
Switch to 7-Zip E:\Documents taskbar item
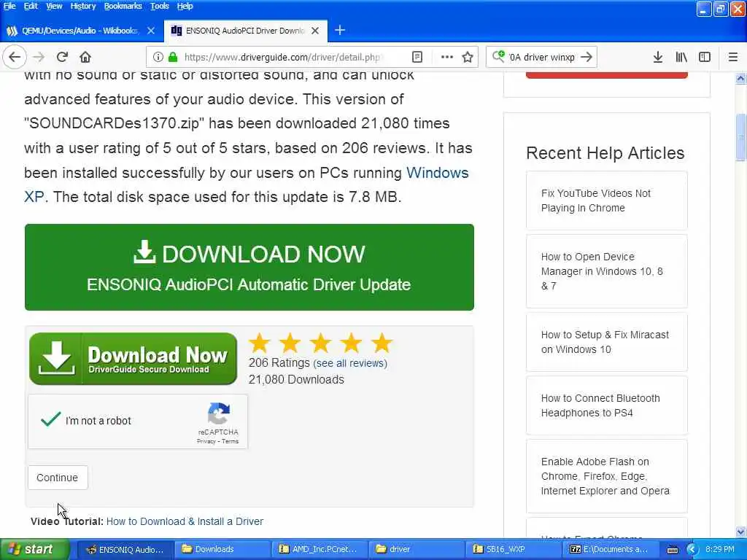[611, 550]
